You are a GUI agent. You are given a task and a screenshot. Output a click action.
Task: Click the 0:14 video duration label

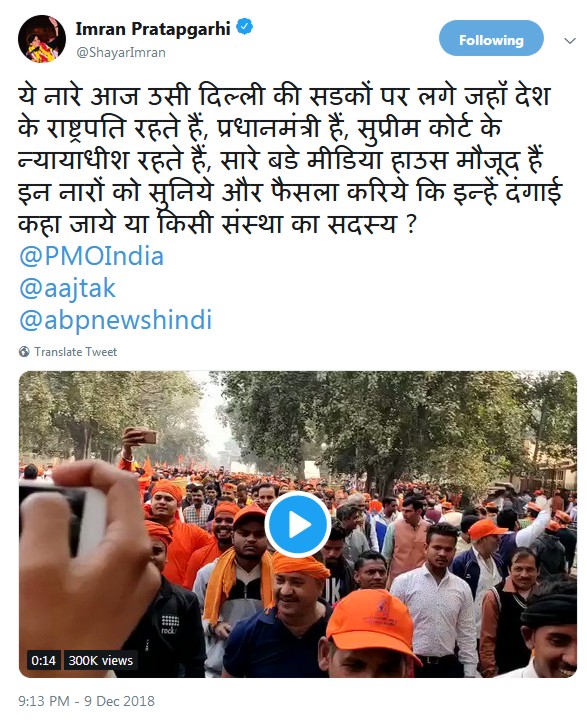click(43, 660)
